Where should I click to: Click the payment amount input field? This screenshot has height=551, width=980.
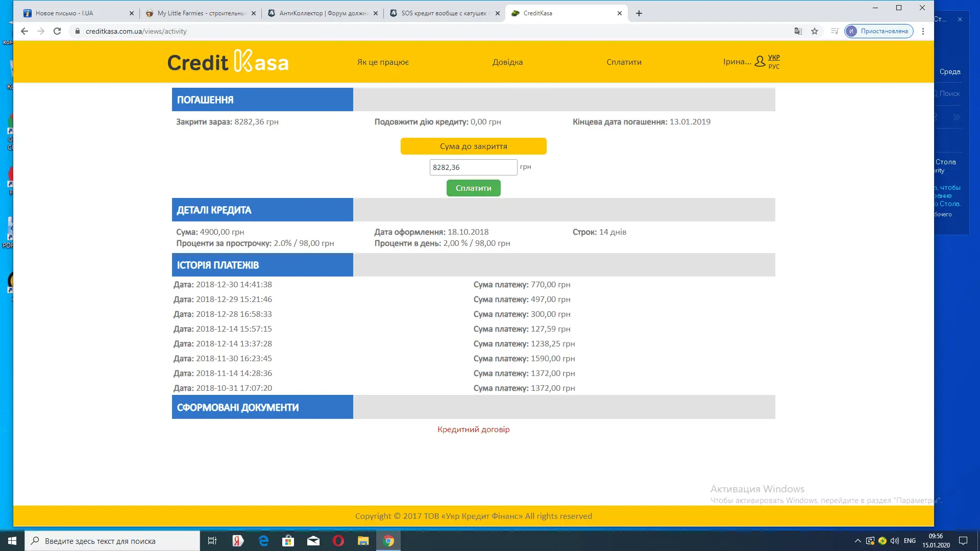(x=473, y=167)
